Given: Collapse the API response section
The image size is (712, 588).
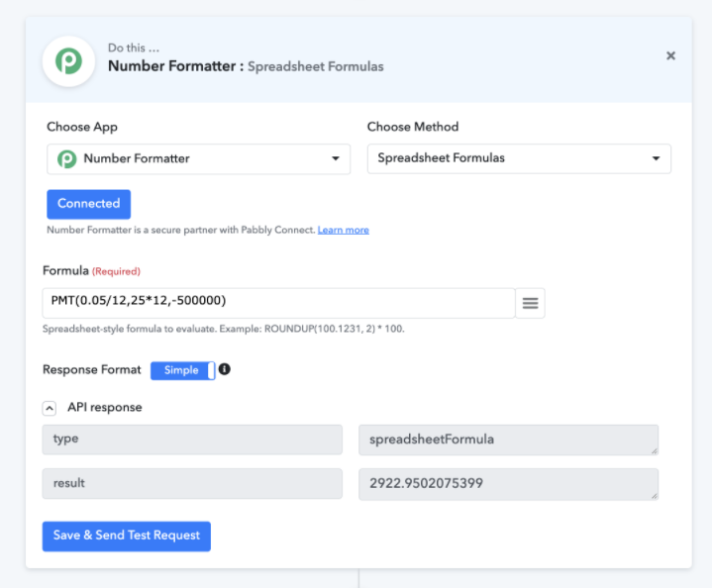Looking at the screenshot, I should click(50, 408).
